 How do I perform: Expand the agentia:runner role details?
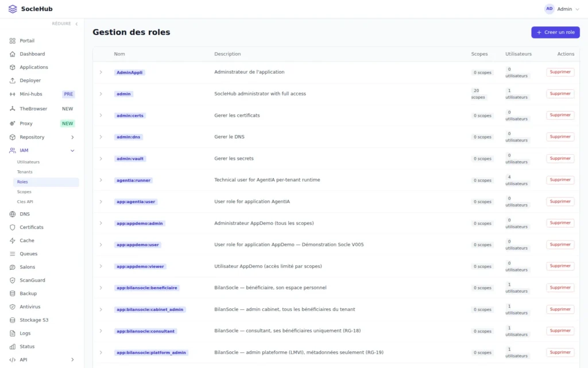click(101, 180)
